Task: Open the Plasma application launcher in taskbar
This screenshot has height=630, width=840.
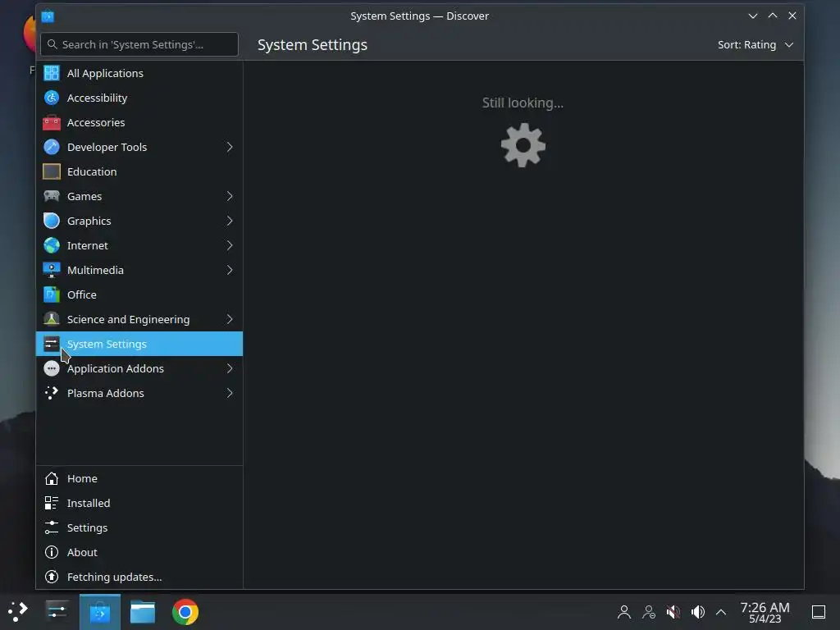Action: [x=18, y=612]
